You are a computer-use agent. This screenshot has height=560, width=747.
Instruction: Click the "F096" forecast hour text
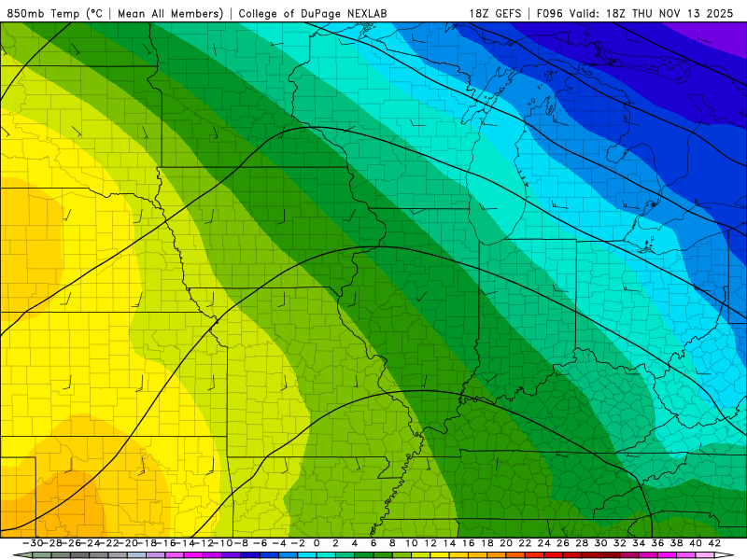coord(549,13)
